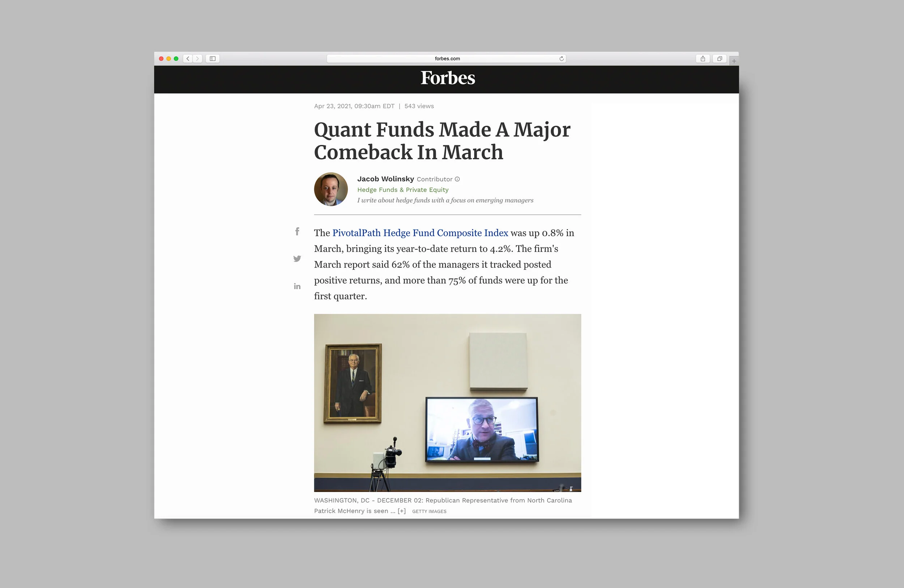Click the article's main photo

[447, 402]
